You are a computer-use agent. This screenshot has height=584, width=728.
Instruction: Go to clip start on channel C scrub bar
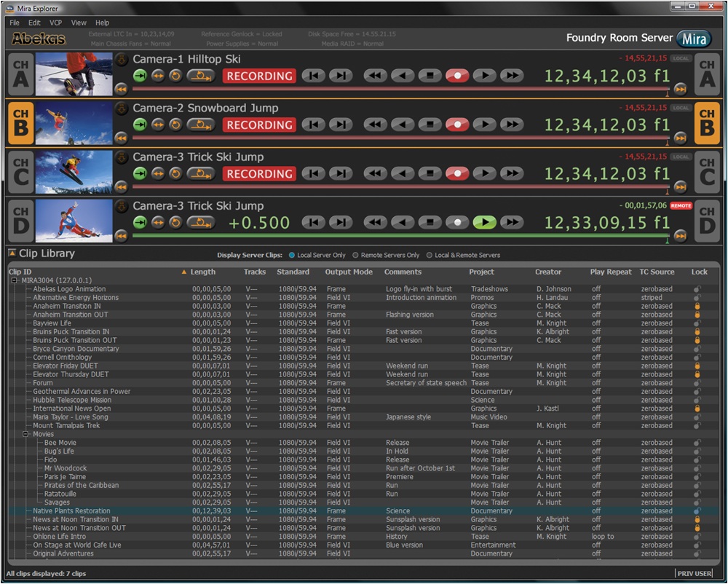pyautogui.click(x=121, y=186)
